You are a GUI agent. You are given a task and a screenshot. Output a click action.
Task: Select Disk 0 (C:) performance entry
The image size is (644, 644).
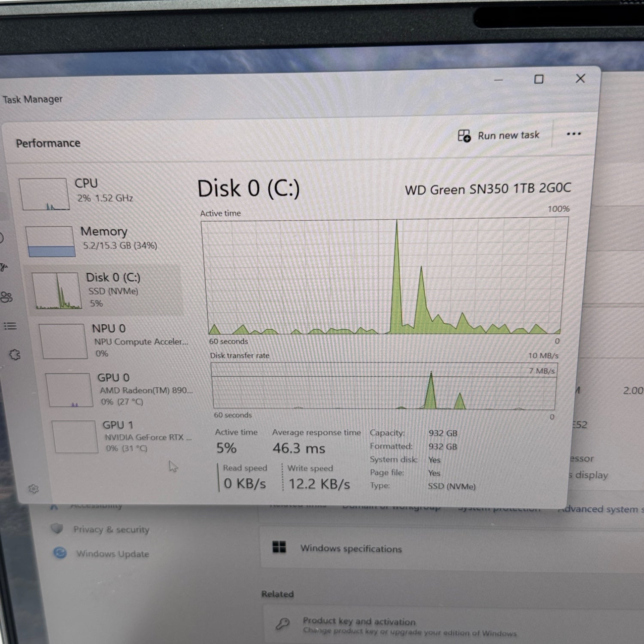105,290
